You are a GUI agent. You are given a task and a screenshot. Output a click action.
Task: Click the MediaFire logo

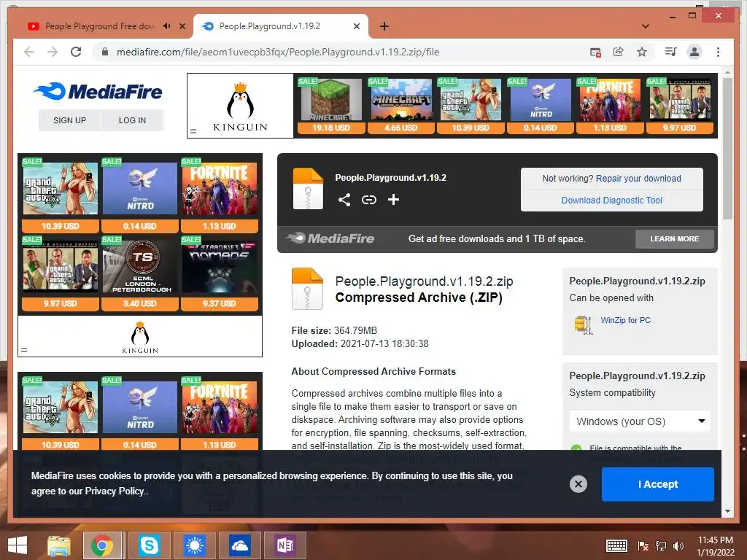(98, 91)
